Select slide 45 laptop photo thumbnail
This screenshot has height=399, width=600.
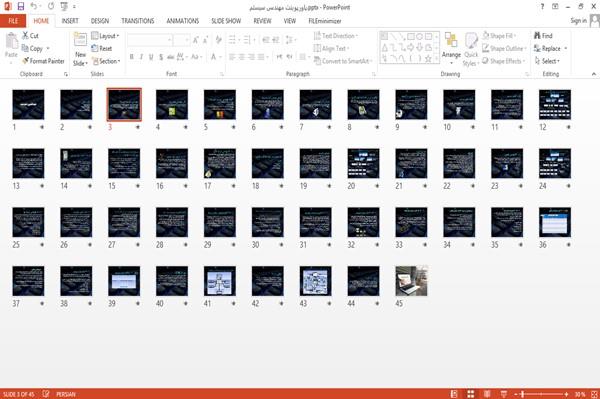[x=411, y=281]
